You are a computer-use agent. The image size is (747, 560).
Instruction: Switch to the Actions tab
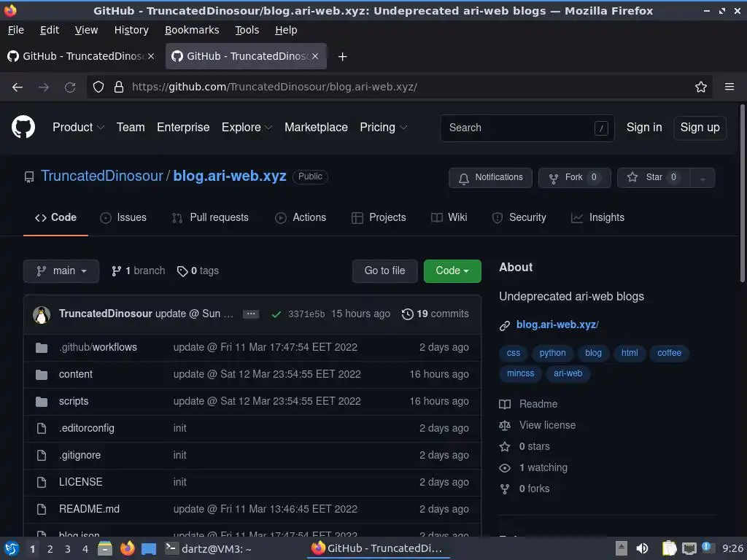click(x=301, y=217)
